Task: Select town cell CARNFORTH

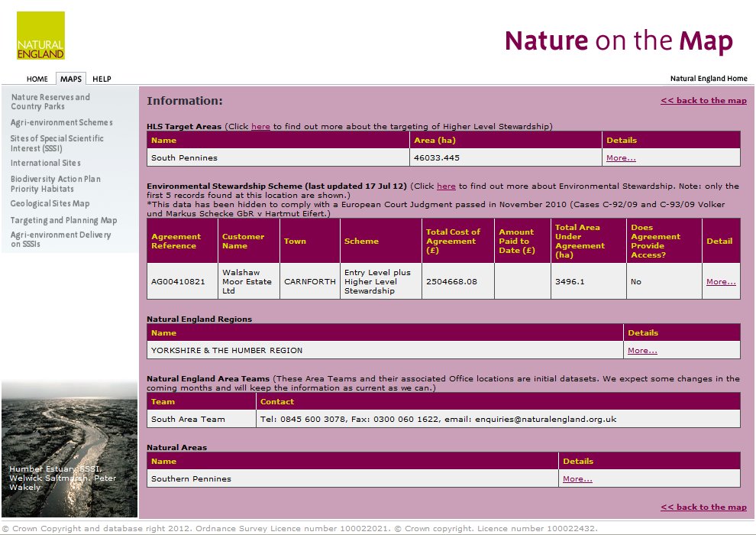Action: pyautogui.click(x=310, y=281)
